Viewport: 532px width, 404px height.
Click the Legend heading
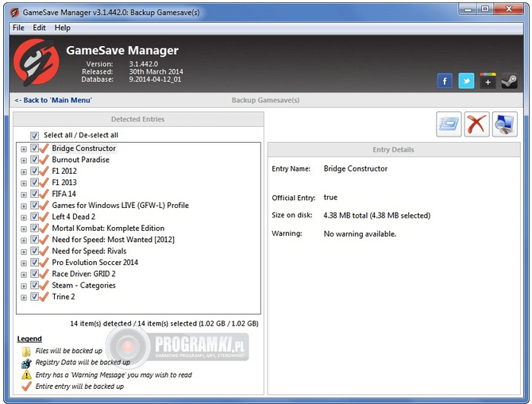29,339
